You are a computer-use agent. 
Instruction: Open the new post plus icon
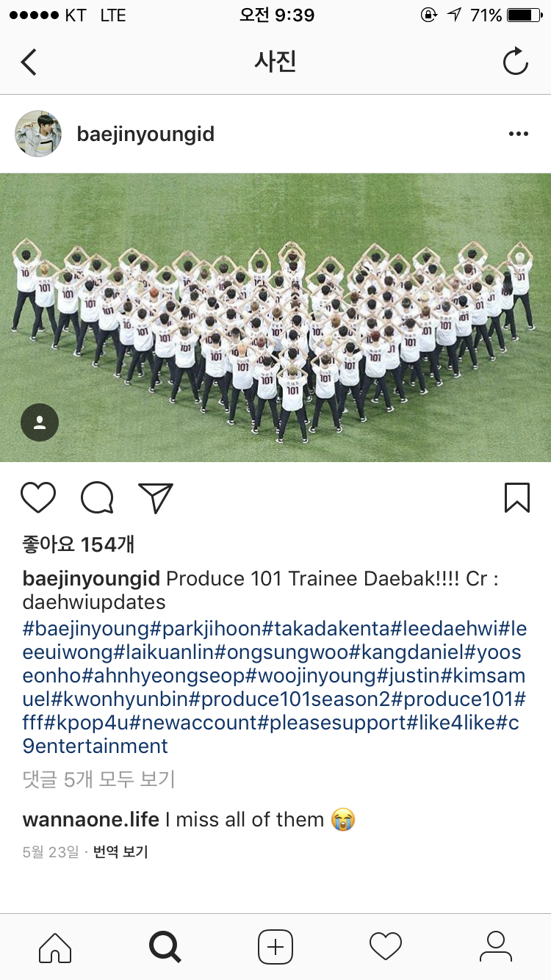point(275,947)
